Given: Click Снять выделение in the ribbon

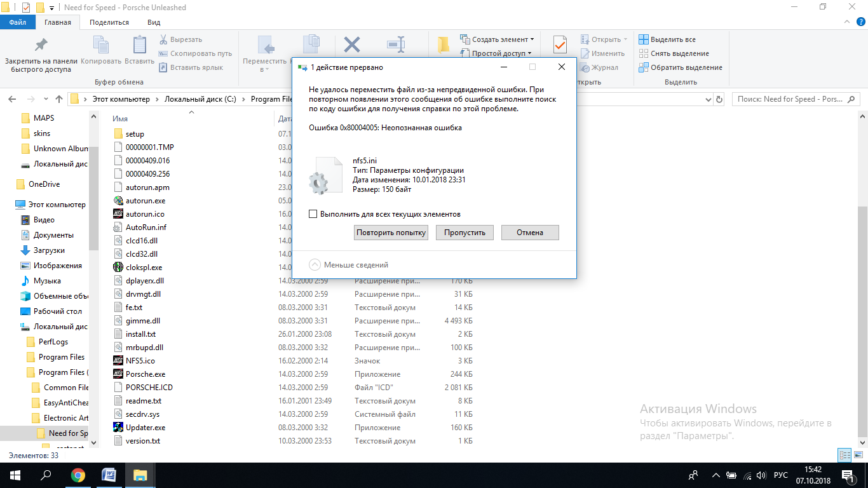Looking at the screenshot, I should point(674,53).
